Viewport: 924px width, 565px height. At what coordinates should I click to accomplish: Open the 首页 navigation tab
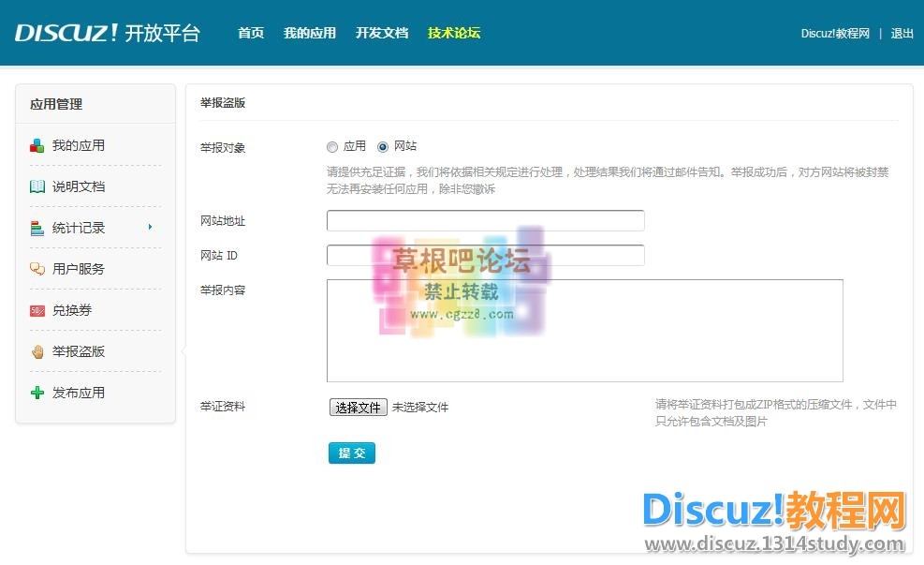tap(251, 33)
